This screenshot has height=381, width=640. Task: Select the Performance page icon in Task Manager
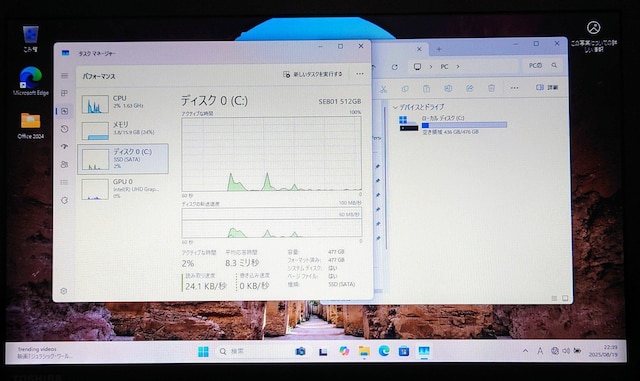click(64, 111)
